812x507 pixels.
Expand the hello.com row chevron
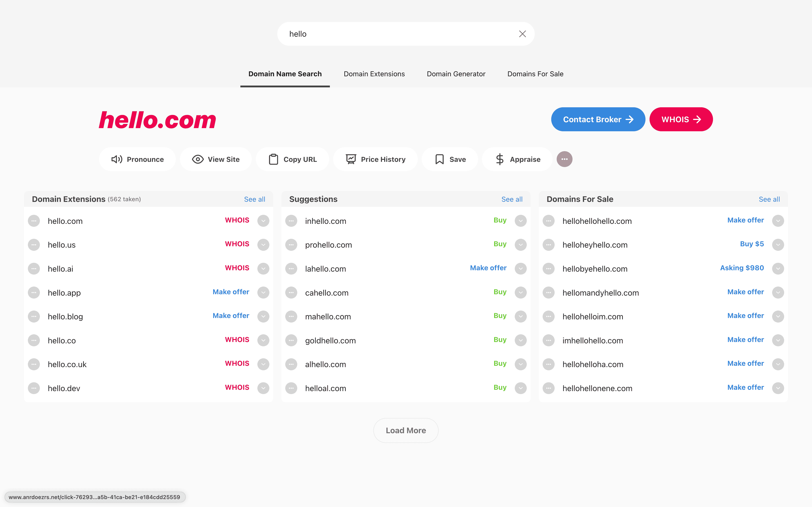coord(263,221)
